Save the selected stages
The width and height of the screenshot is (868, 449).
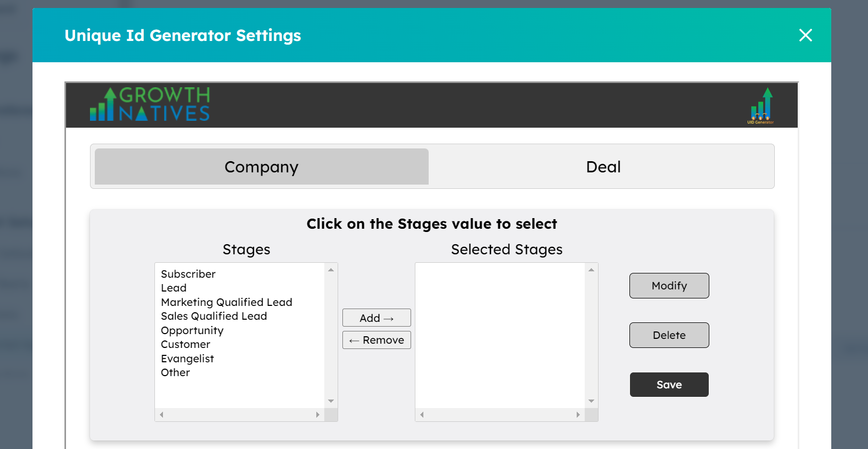(669, 385)
